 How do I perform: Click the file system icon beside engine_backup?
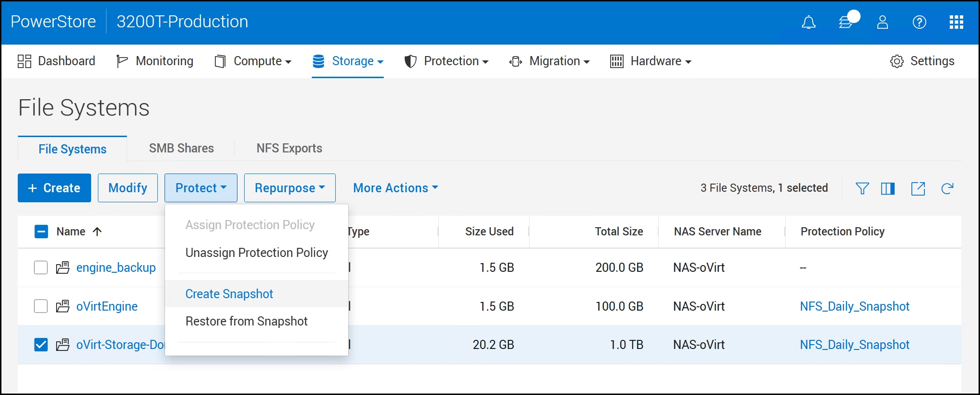(x=63, y=267)
